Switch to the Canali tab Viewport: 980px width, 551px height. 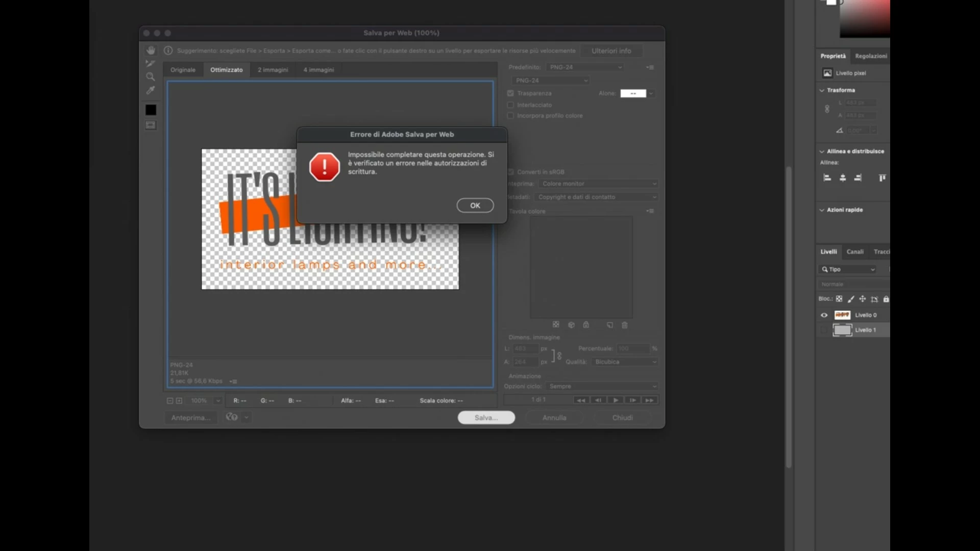coord(855,252)
